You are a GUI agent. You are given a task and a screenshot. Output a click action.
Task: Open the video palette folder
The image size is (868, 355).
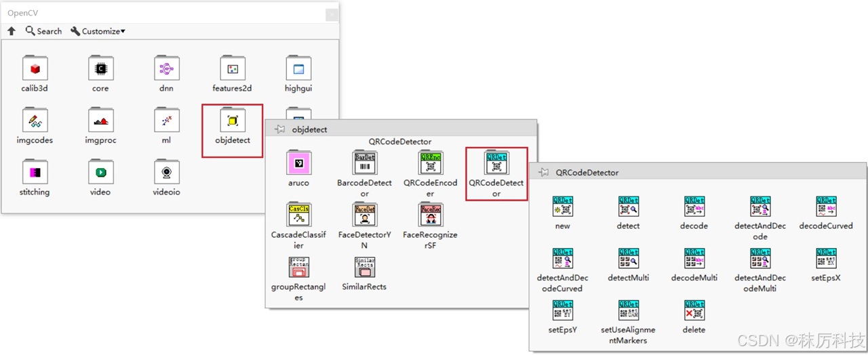[x=100, y=172]
